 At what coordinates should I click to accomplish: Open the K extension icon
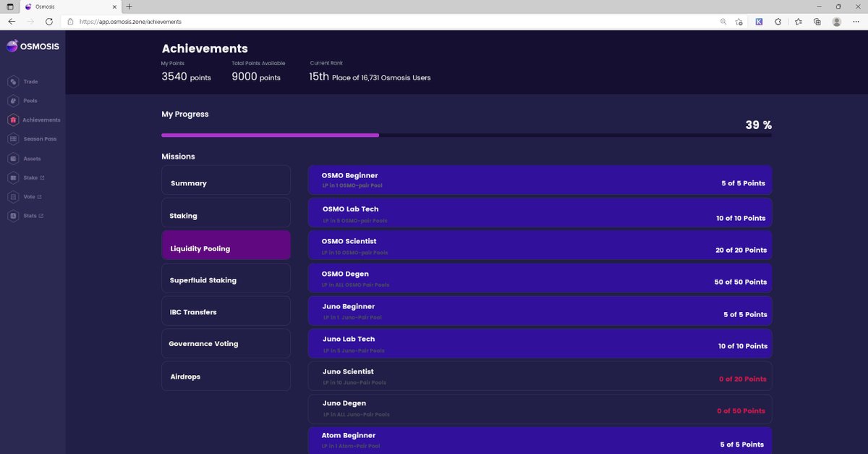pyautogui.click(x=759, y=22)
